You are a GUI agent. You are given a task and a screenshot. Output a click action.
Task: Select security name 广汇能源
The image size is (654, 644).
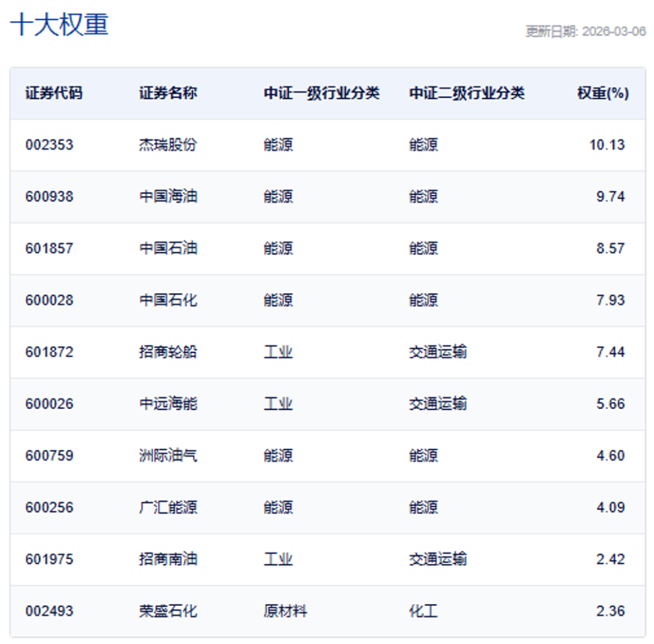coord(168,507)
